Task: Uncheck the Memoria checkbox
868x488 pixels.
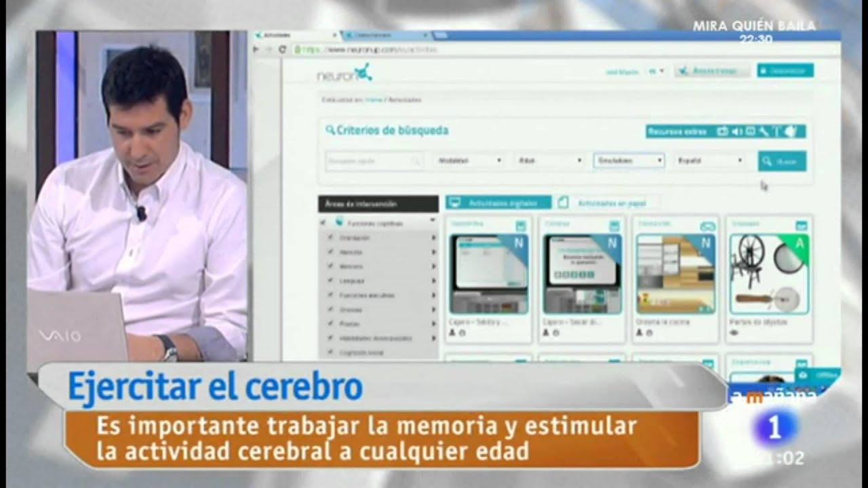Action: 330,266
